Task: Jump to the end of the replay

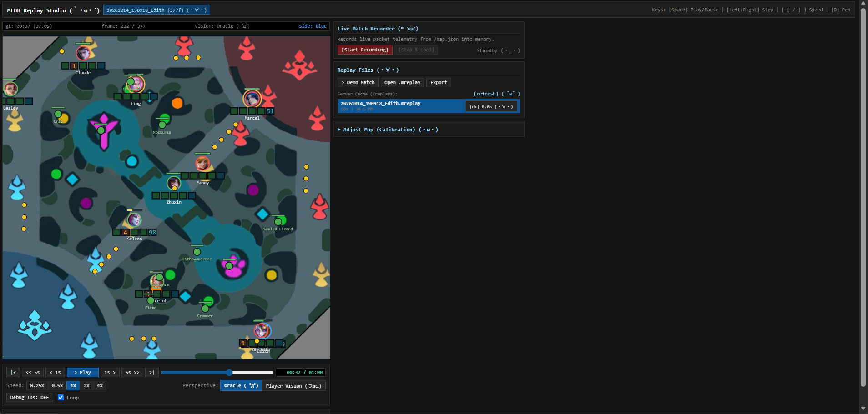Action: tap(152, 373)
